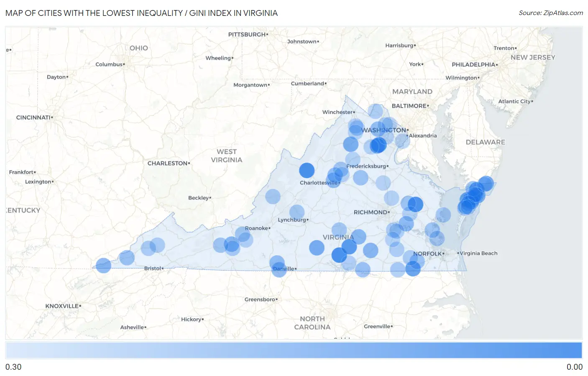
Task: Click the Asheville city label
Action: tap(132, 327)
